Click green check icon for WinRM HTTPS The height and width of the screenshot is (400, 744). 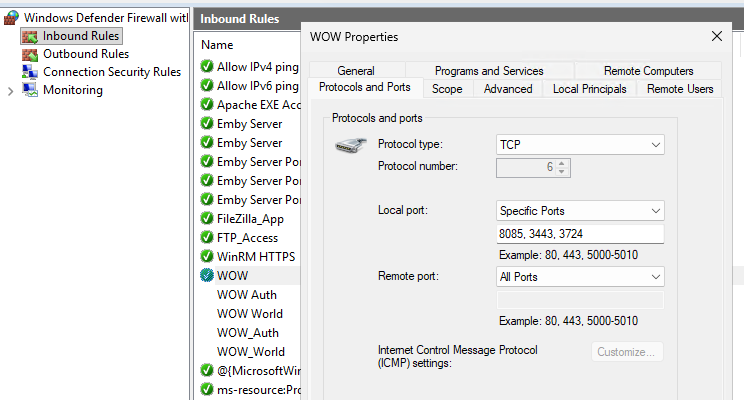[207, 256]
